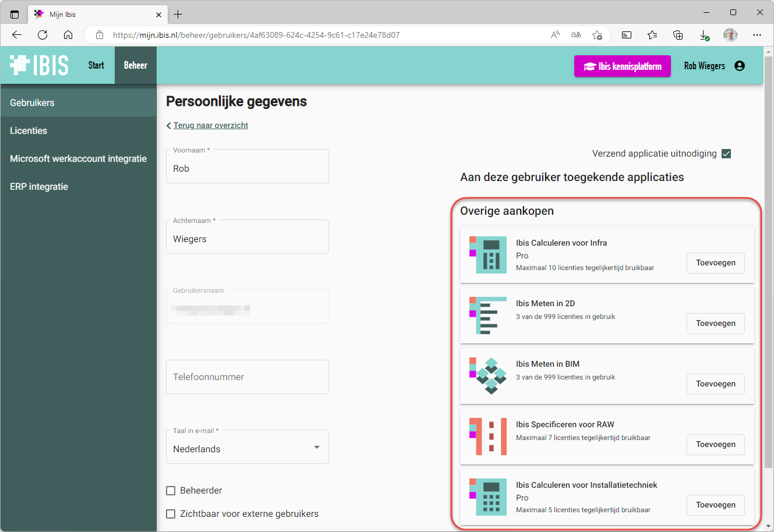Click the Ibis Meten in 2D app icon

pos(488,315)
